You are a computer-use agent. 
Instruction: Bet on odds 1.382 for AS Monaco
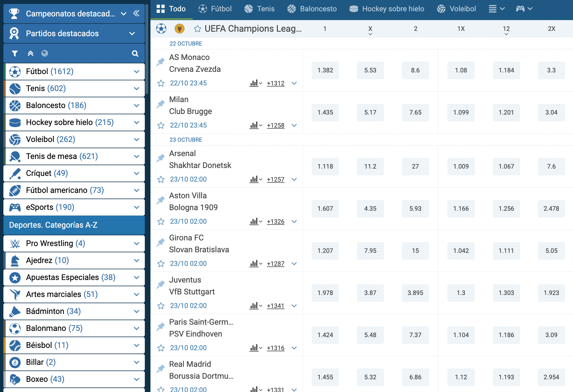click(x=325, y=70)
